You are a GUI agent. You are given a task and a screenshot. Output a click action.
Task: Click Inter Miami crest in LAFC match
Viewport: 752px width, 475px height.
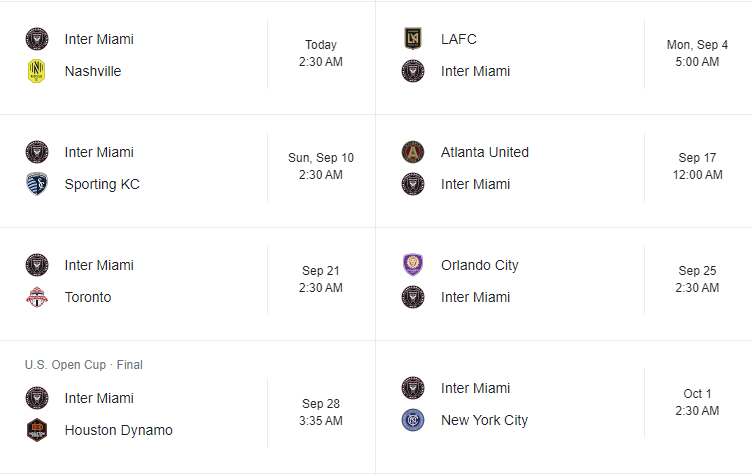(413, 71)
